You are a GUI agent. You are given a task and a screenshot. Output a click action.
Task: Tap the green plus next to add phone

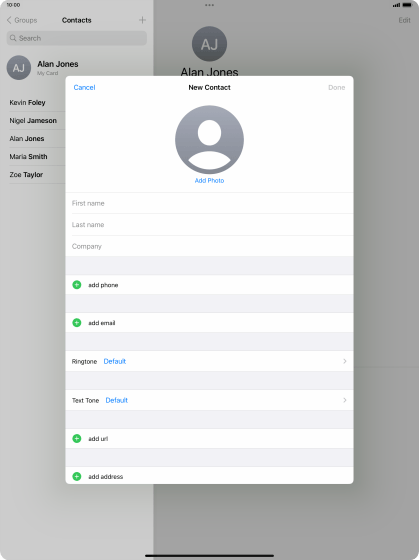77,285
